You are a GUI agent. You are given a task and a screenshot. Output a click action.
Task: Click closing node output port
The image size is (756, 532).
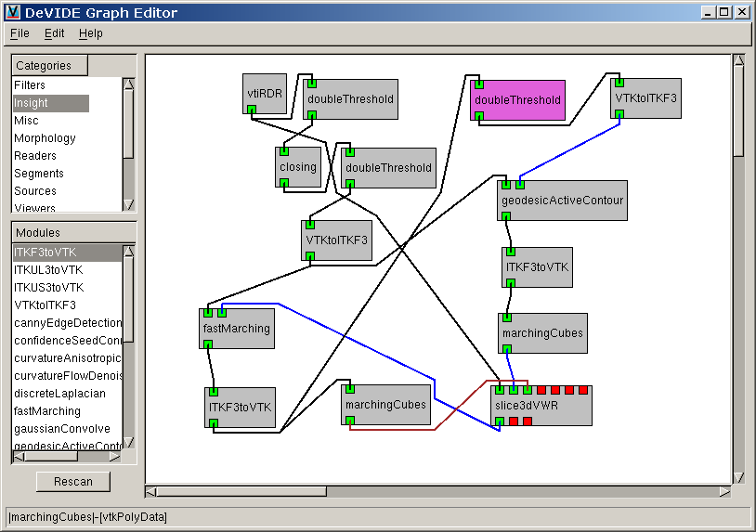(x=284, y=183)
